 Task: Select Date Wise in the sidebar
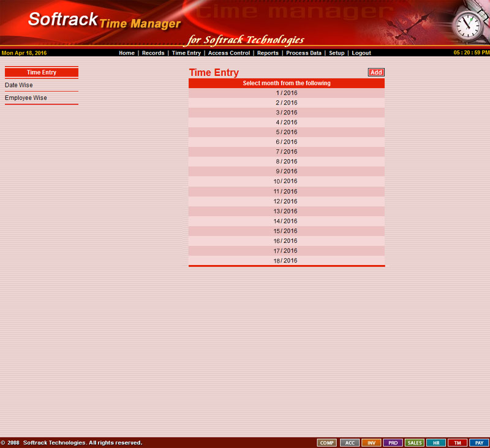[19, 85]
